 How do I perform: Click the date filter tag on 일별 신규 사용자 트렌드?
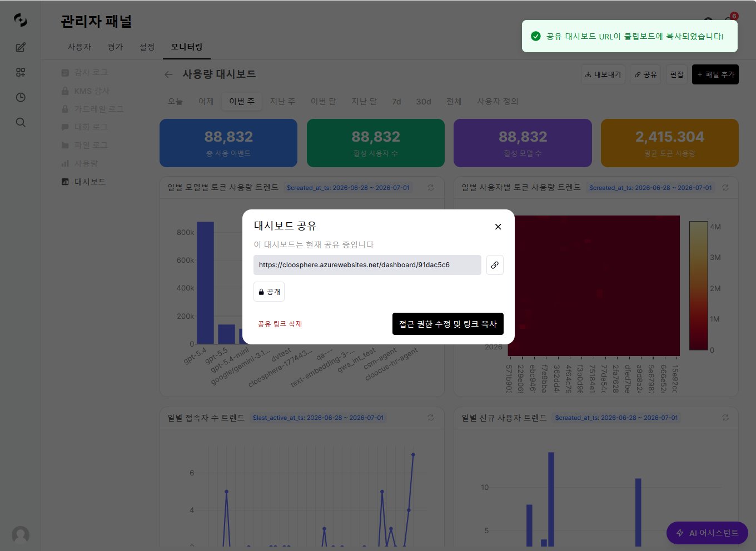point(616,418)
